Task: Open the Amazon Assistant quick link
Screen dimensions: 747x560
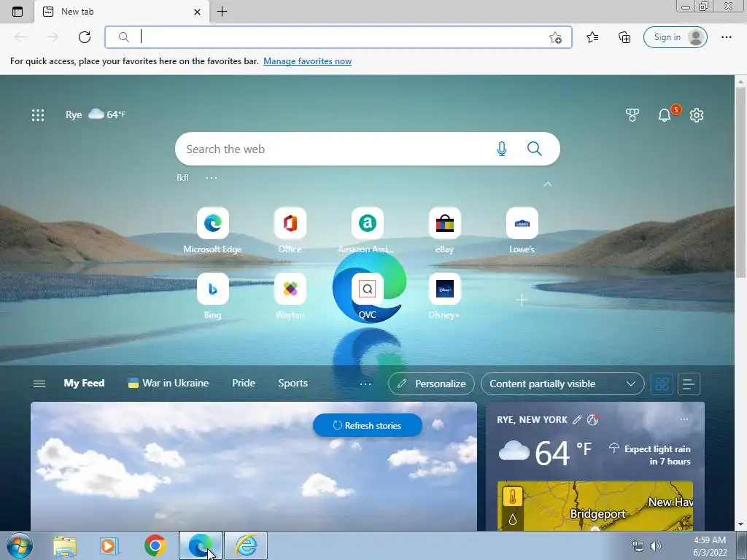Action: 368,230
